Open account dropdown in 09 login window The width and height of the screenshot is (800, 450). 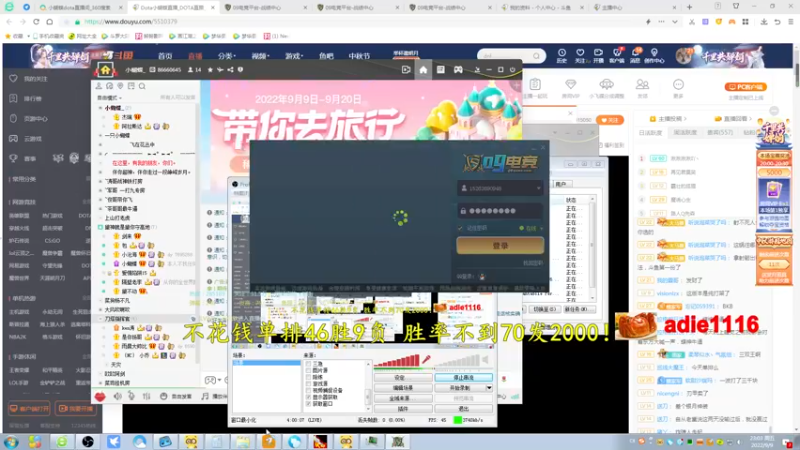(x=539, y=188)
